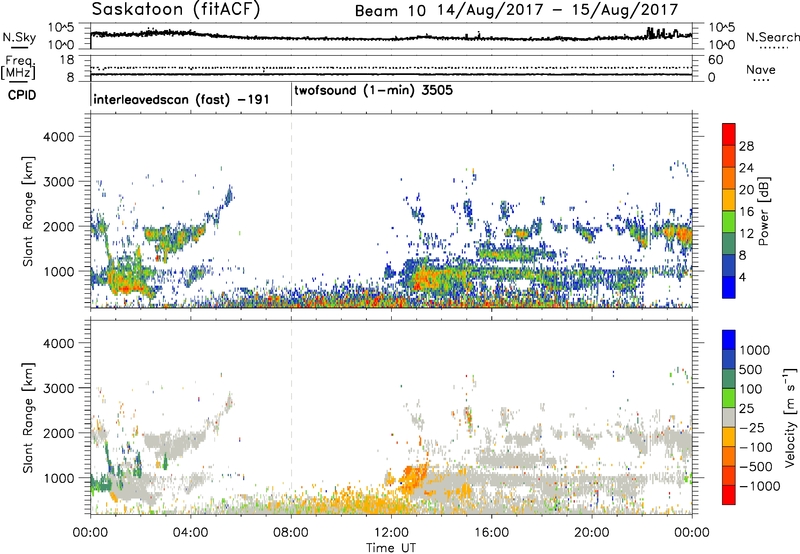Screen dimensions: 800x554
Task: Click the "CPID" row label
Action: [x=22, y=95]
